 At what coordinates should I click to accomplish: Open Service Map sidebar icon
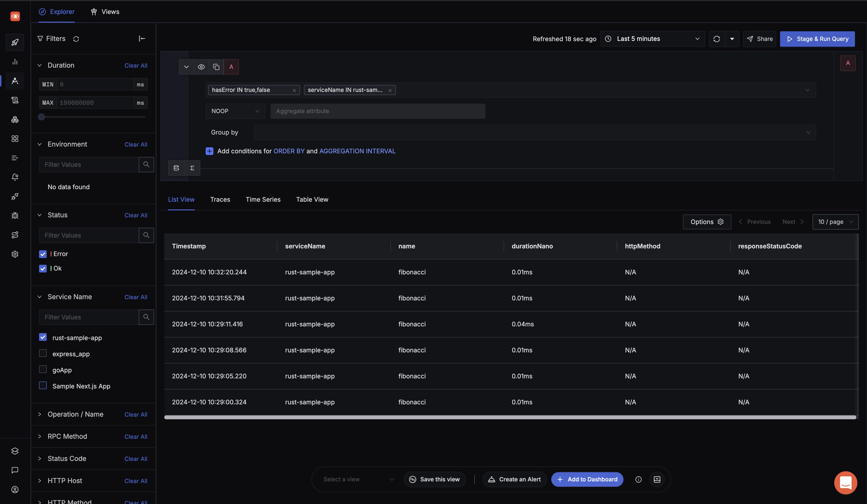pyautogui.click(x=15, y=235)
